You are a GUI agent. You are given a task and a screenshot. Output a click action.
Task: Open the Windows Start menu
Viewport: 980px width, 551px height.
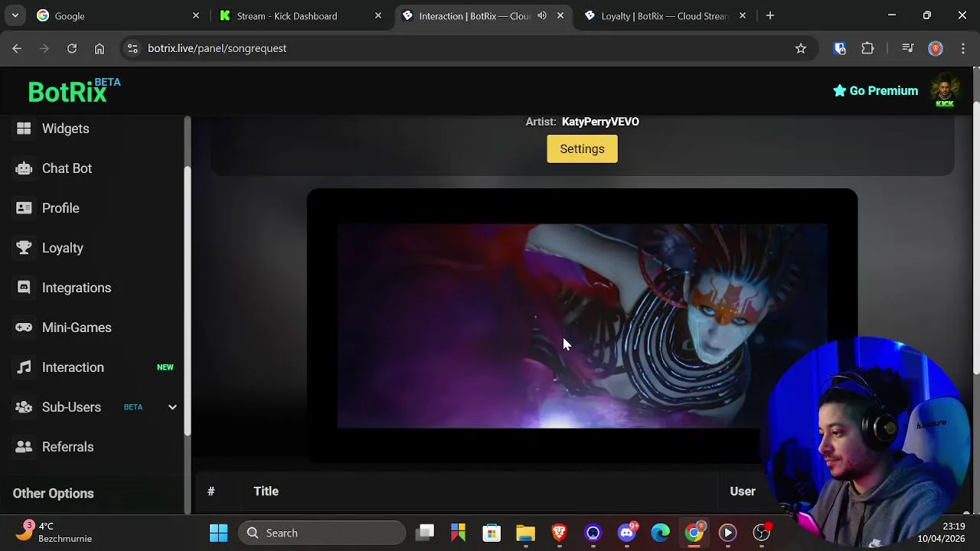click(218, 533)
